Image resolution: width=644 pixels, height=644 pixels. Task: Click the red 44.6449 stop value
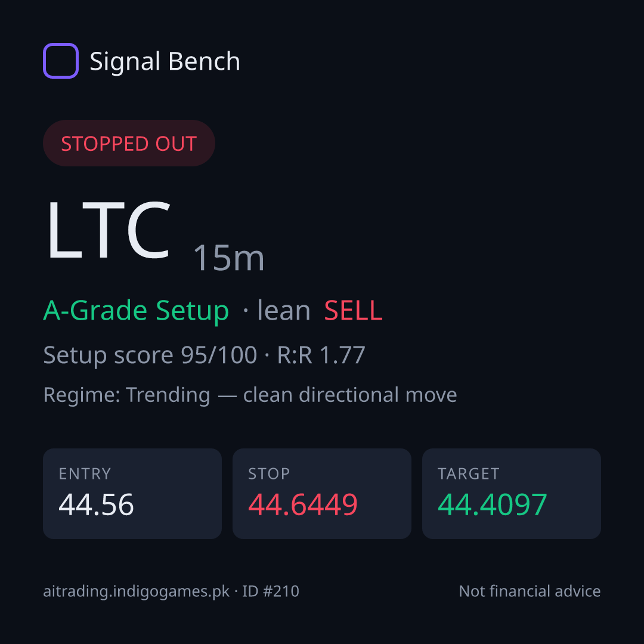click(303, 505)
